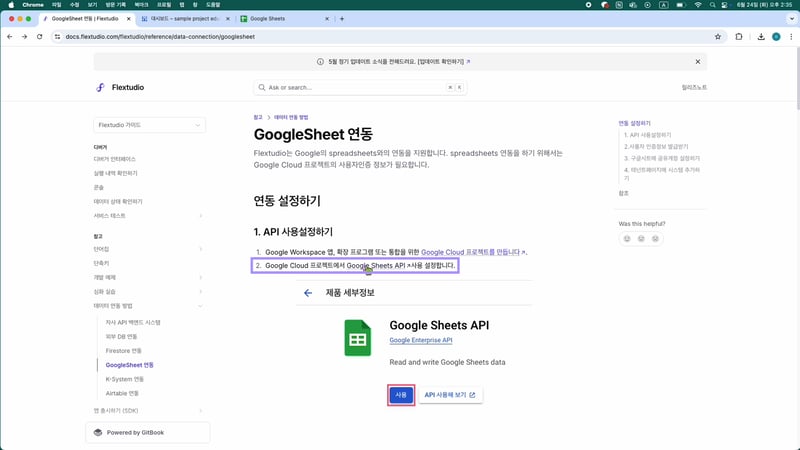The width and height of the screenshot is (800, 450).
Task: Jump to 2.사용자 인증정보 발급받기 in outline
Action: (x=656, y=146)
